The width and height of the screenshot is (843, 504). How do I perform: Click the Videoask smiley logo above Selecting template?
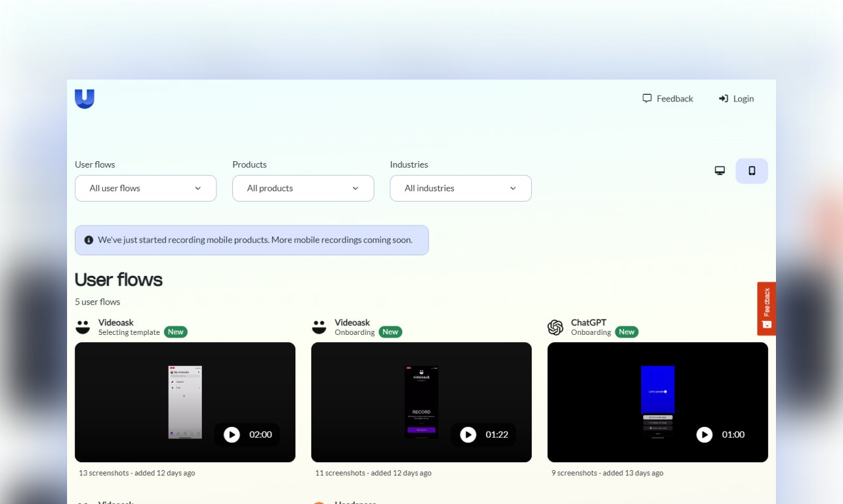pyautogui.click(x=82, y=327)
